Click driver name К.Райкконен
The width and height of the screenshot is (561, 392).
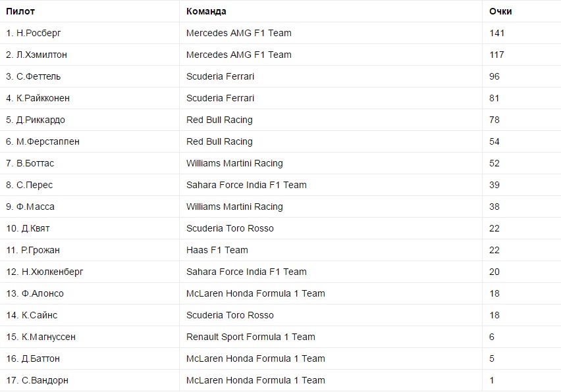[38, 98]
